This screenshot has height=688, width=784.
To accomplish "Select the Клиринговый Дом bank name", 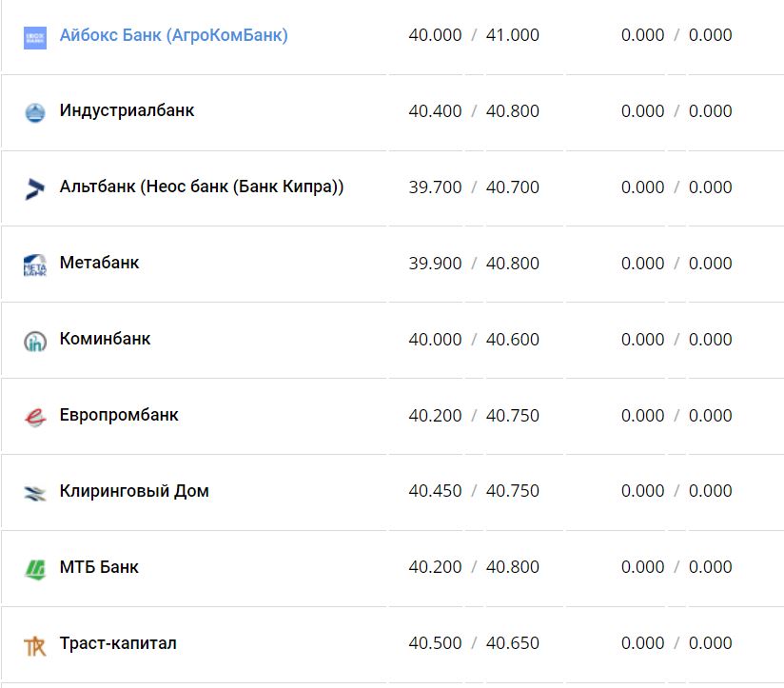I will click(134, 491).
